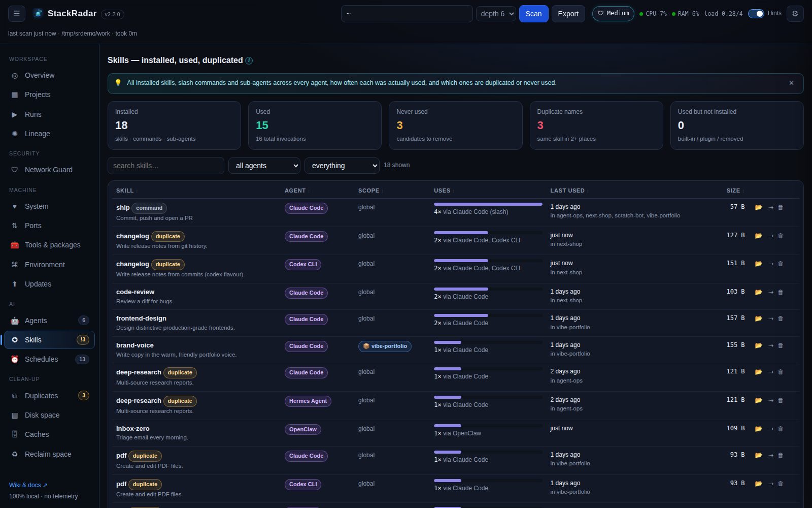Click the usage bar for inbox-zero skill
This screenshot has width=812, height=508.
tap(488, 426)
